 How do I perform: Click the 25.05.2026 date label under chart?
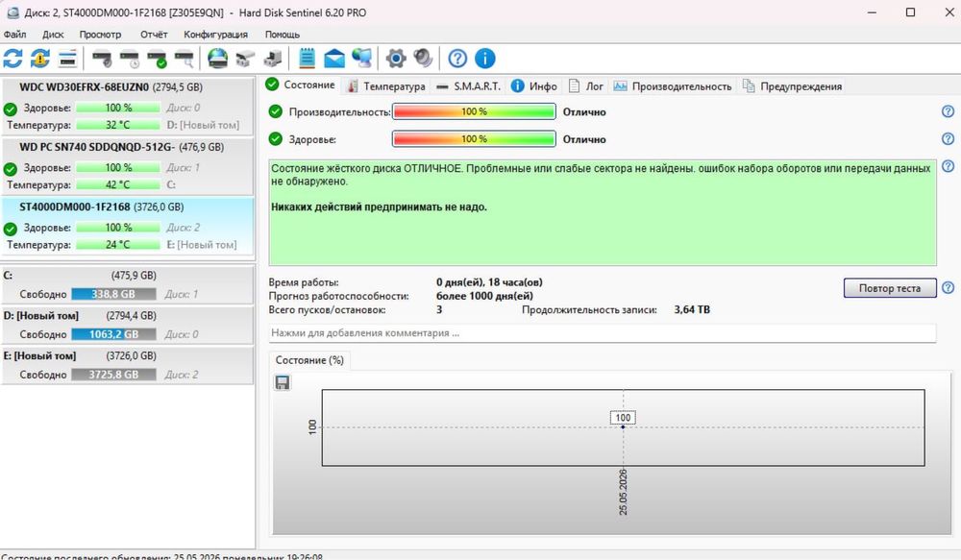point(624,492)
